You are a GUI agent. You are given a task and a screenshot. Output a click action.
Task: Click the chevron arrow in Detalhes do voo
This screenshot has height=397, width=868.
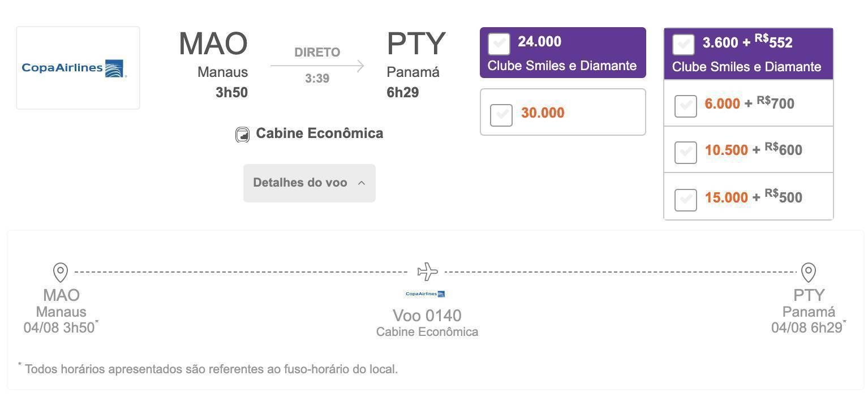[x=362, y=183]
